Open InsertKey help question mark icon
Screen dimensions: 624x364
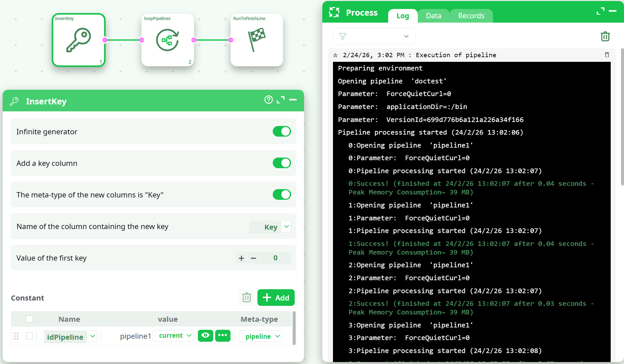[268, 100]
